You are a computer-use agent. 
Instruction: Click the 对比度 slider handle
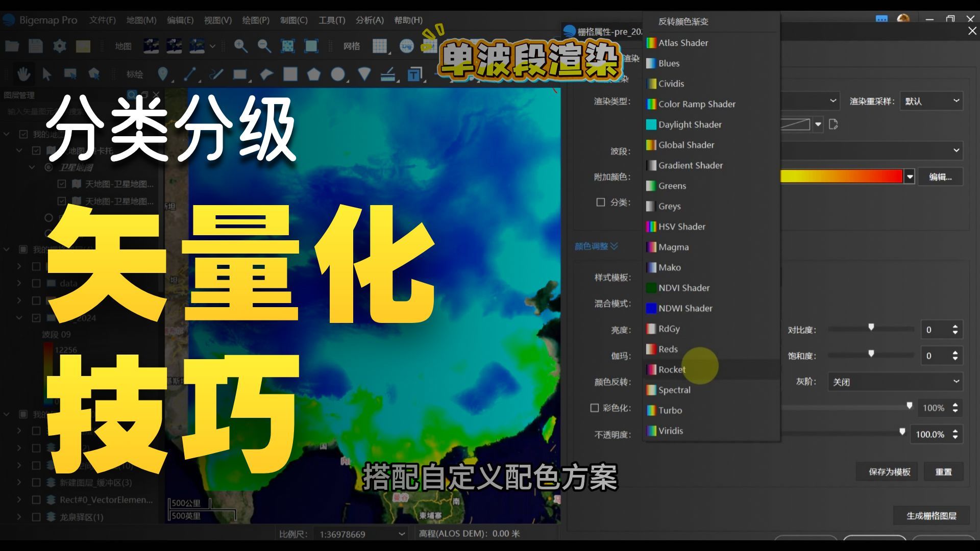point(871,327)
